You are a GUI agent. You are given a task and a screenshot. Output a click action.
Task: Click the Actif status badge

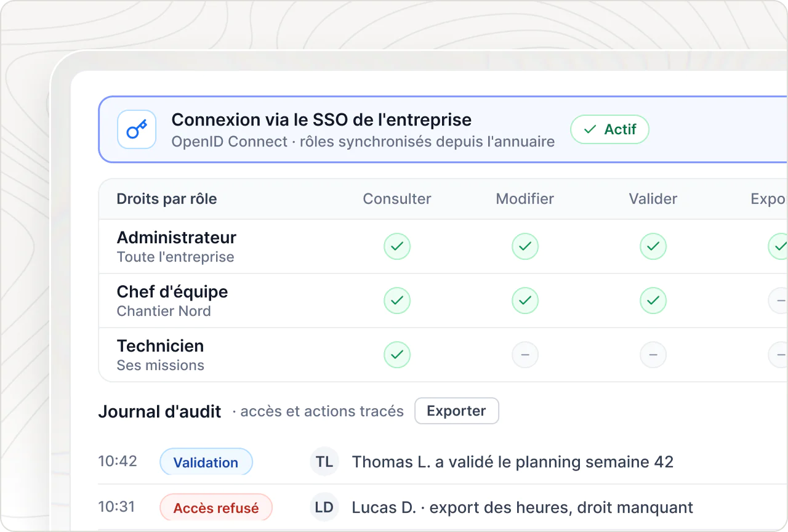[x=609, y=129]
